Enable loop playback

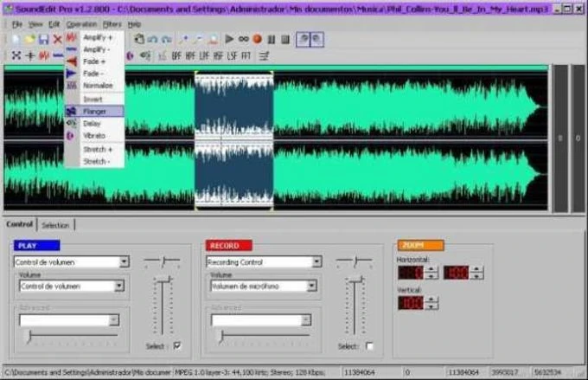[243, 39]
